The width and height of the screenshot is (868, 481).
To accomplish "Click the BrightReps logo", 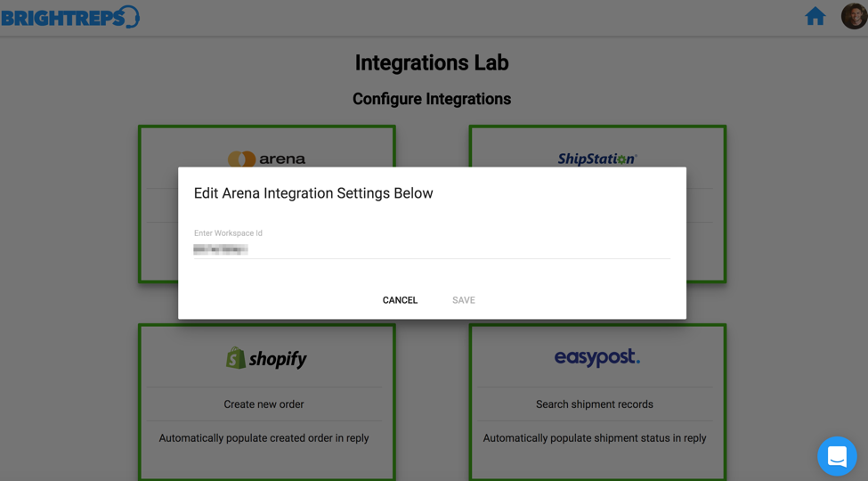I will point(70,17).
